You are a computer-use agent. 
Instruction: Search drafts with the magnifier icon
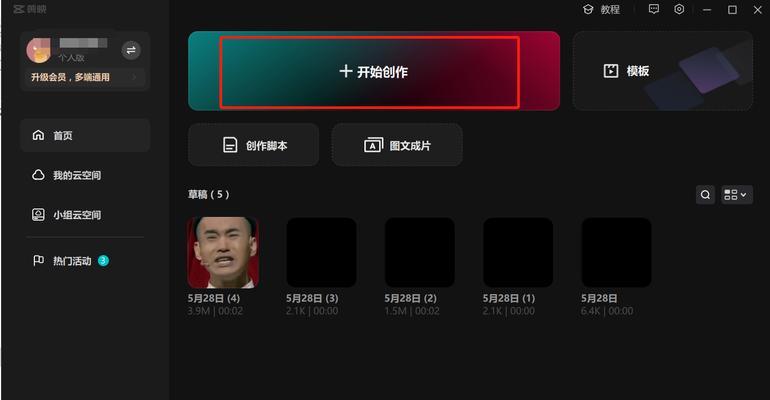tap(705, 195)
